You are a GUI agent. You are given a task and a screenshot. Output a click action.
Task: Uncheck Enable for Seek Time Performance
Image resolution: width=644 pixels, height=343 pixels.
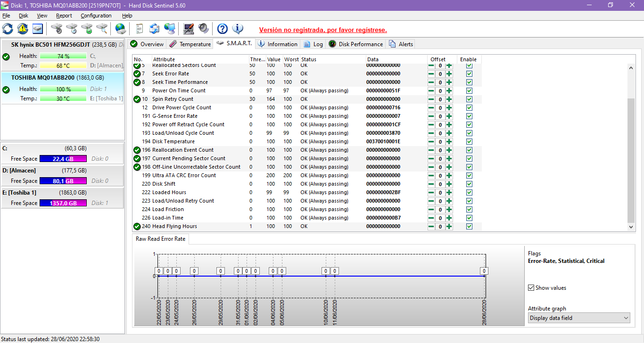click(469, 82)
